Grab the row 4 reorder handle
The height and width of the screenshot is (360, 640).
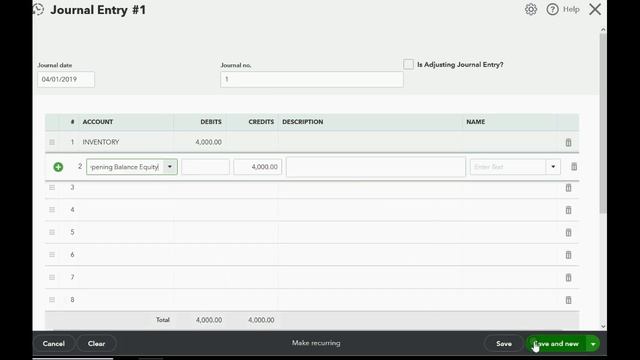tap(52, 210)
